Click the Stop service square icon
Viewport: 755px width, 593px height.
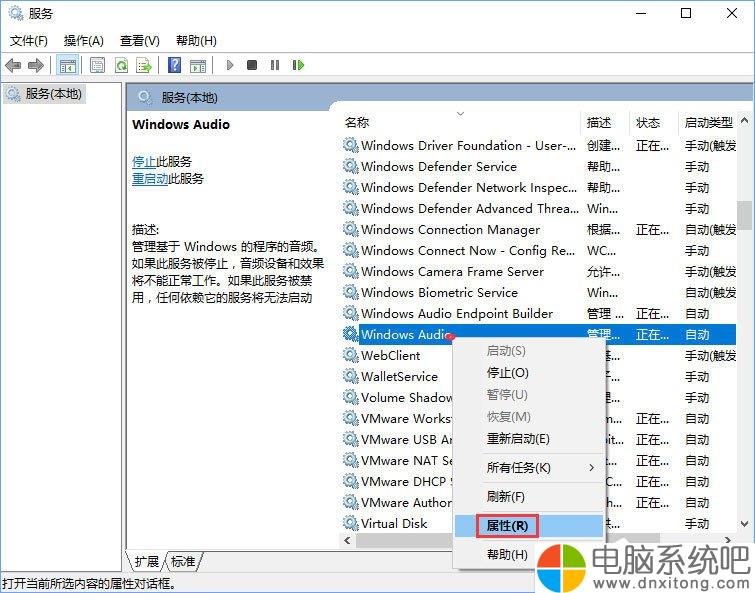tap(252, 64)
